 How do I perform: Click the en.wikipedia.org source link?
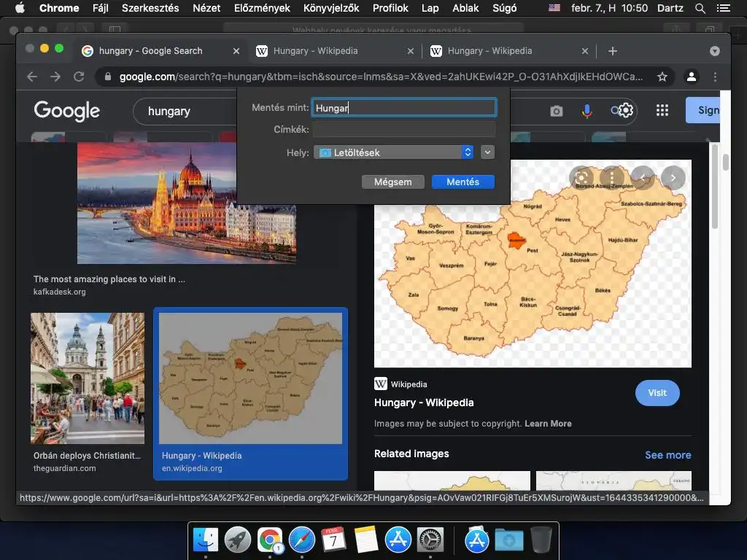pos(192,469)
